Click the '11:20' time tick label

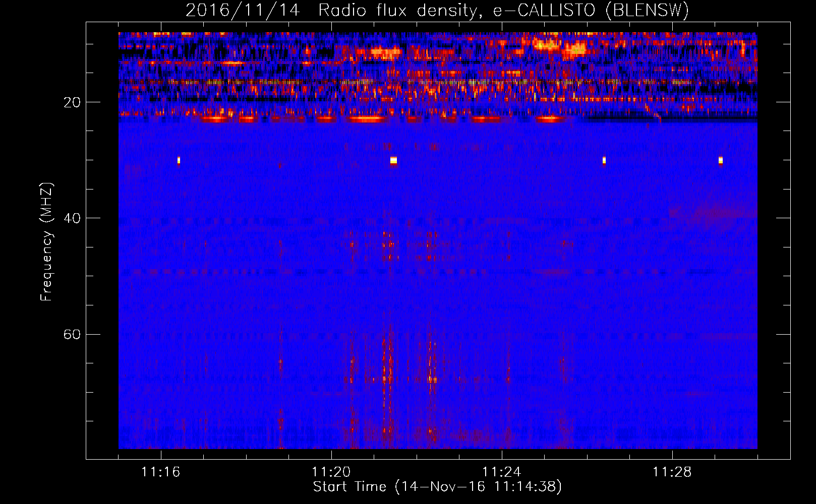click(331, 472)
